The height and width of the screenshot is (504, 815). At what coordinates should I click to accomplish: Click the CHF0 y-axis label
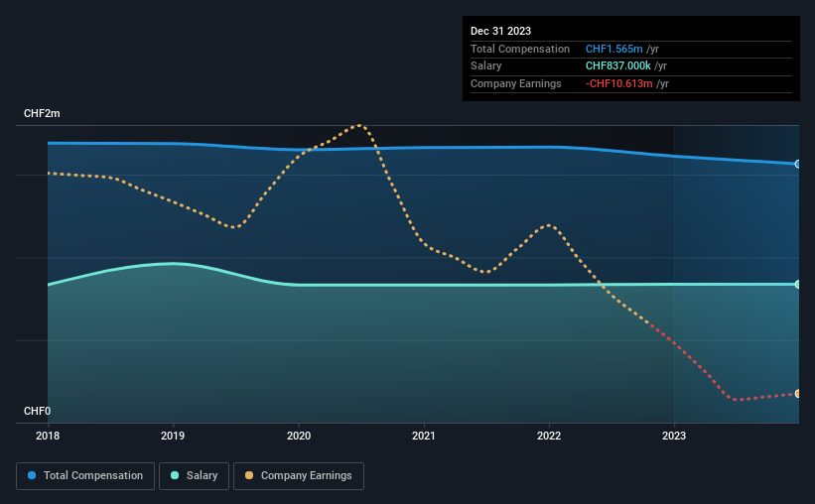click(x=38, y=411)
